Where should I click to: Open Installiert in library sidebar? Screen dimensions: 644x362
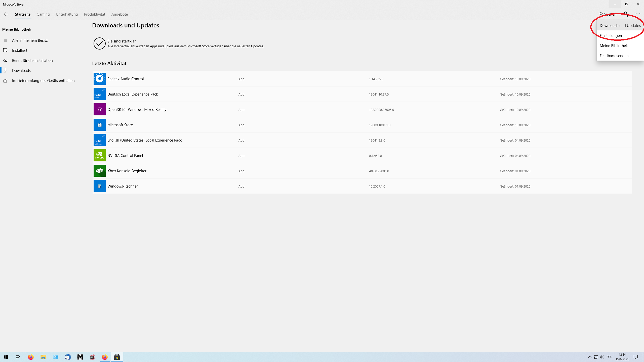pyautogui.click(x=20, y=51)
